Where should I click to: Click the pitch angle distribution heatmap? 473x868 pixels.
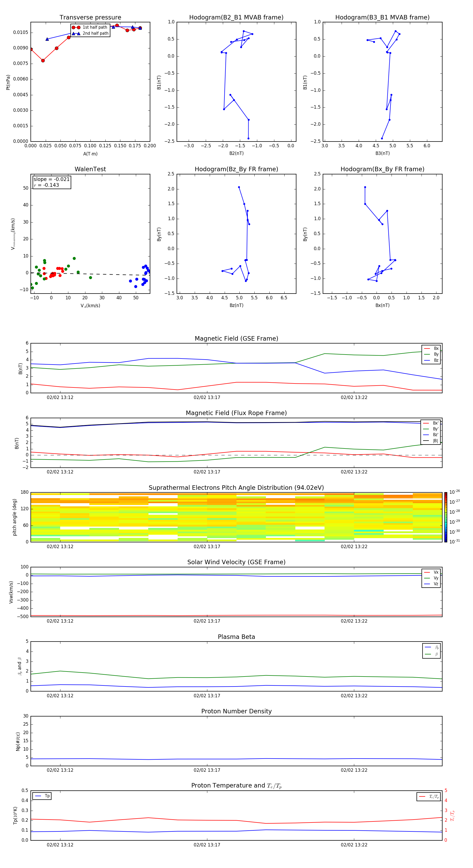tap(236, 517)
